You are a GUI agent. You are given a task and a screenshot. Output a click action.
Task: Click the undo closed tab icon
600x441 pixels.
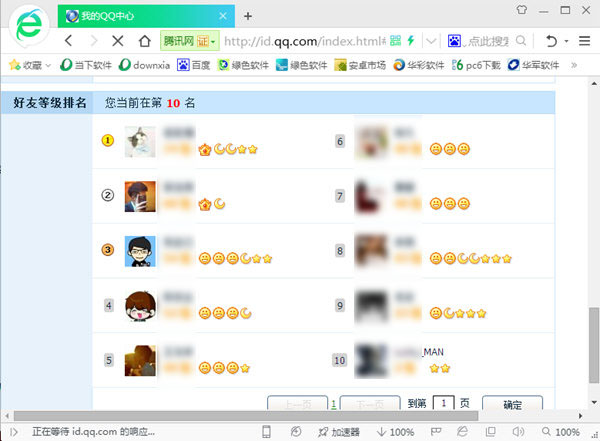(551, 41)
